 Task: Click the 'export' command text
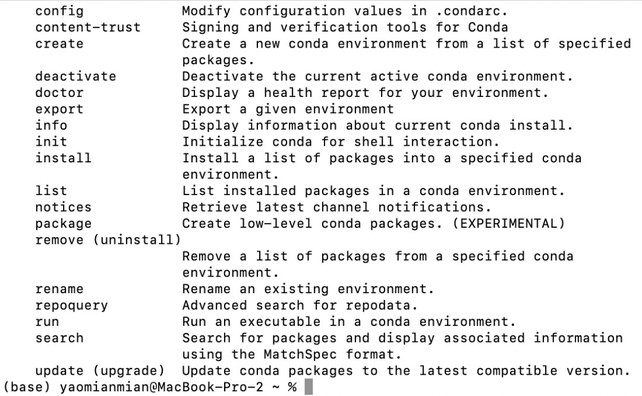[x=59, y=109]
